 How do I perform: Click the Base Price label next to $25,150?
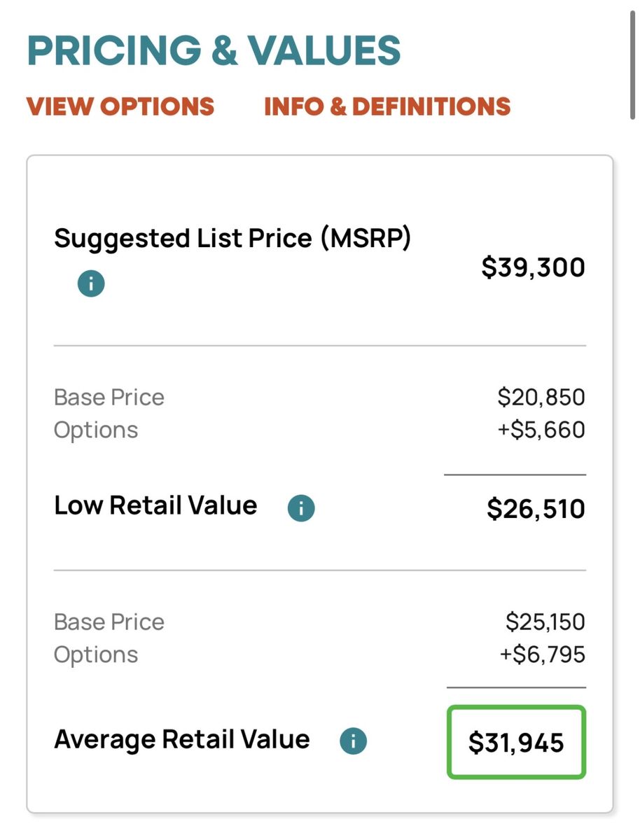[109, 622]
